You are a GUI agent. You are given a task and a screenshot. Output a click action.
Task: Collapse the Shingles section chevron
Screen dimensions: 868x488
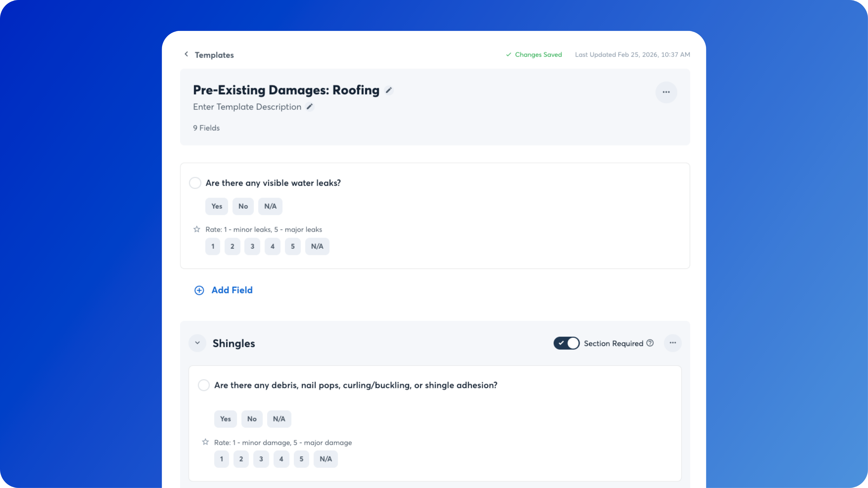197,343
